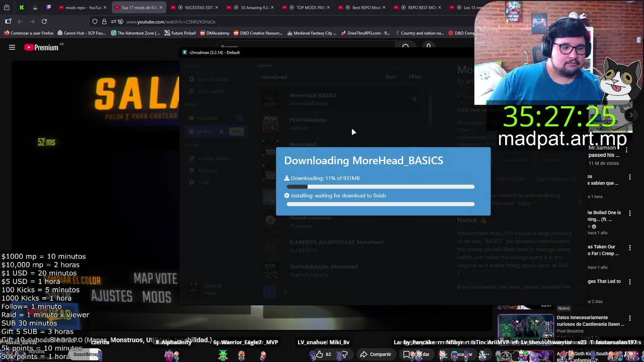Screen dimensions: 644x362
Task: Open 'The Adventure Zone' bookmark
Action: [x=135, y=33]
